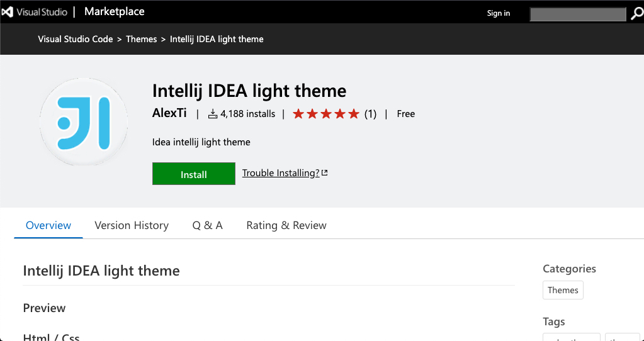The image size is (644, 341).
Task: Open publisher AlexTi's page
Action: [x=169, y=113]
